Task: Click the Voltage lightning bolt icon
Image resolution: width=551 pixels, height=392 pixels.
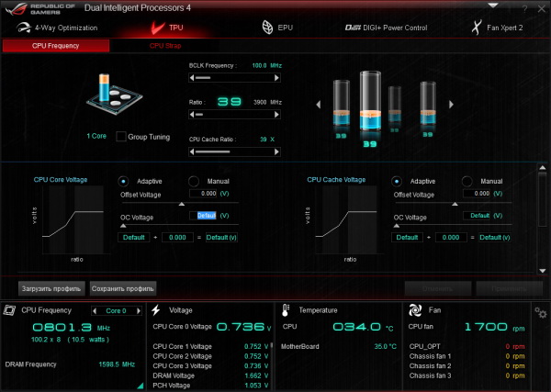Action: [158, 310]
